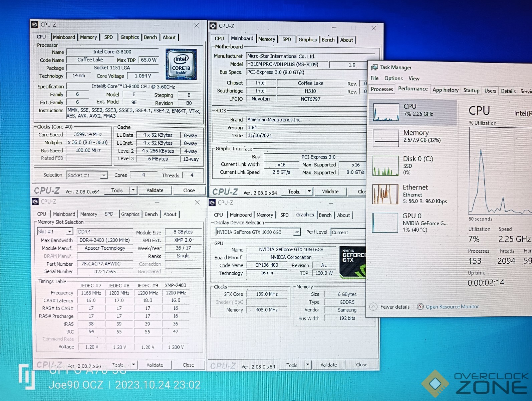
Task: Expand Tools dropdown arrow in Graphics window
Action: point(307,365)
